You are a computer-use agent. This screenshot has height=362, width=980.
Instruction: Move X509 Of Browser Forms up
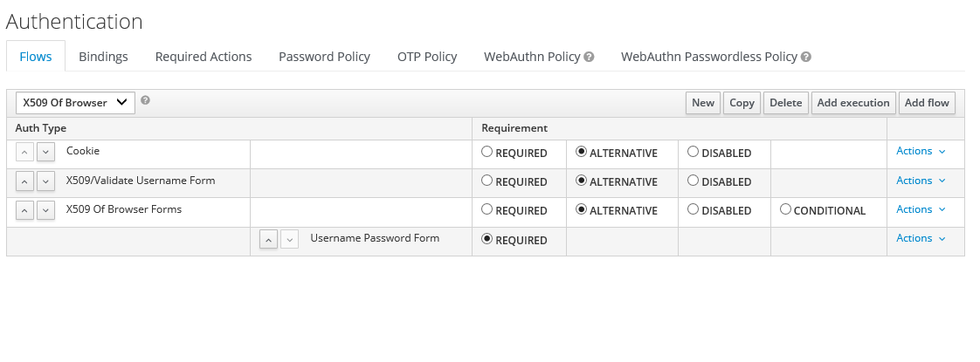pos(24,210)
